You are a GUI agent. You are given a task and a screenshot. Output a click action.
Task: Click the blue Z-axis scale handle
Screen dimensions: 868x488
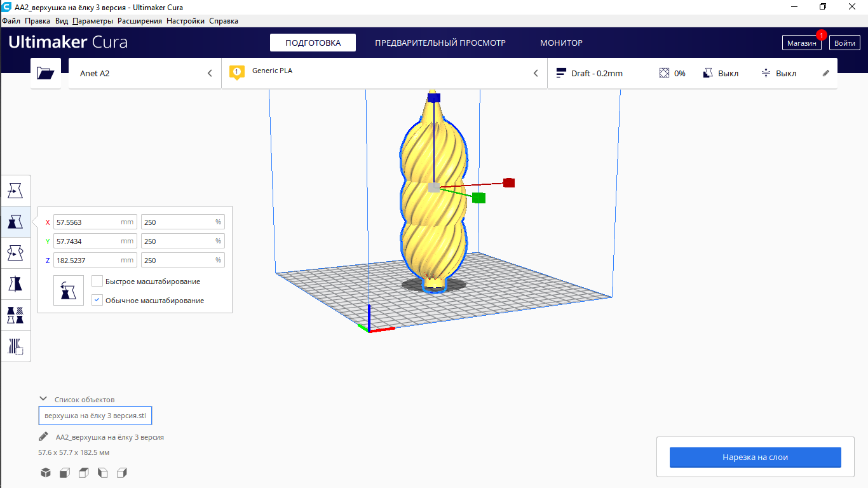point(434,98)
